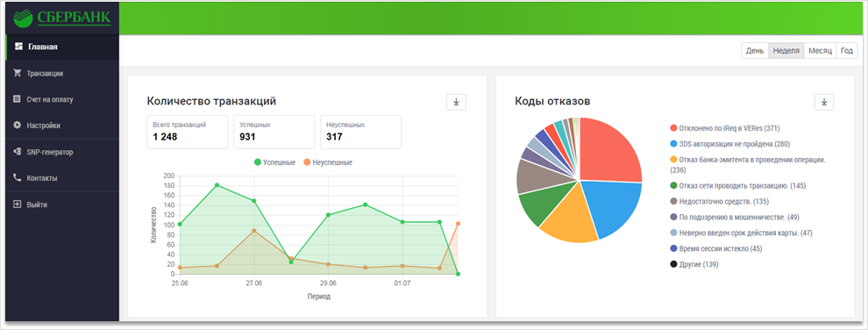Click the phone icon for Контакты
Image resolution: width=868 pixels, height=330 pixels.
(18, 178)
